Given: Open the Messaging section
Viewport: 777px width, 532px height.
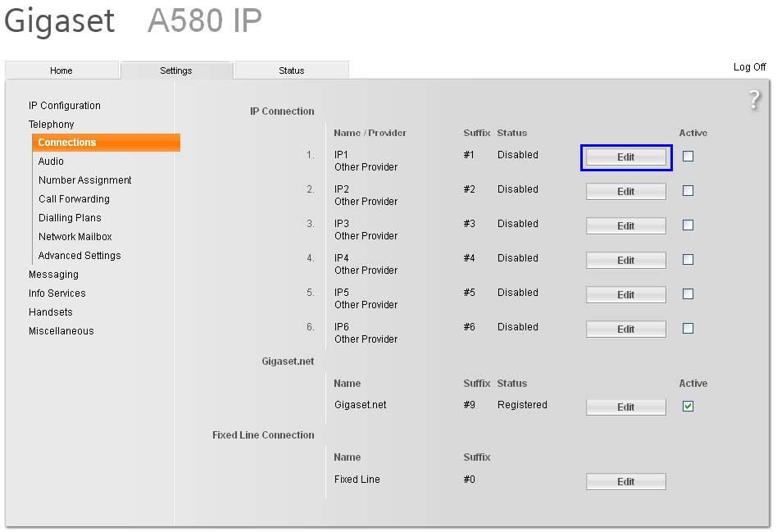Looking at the screenshot, I should [x=53, y=274].
